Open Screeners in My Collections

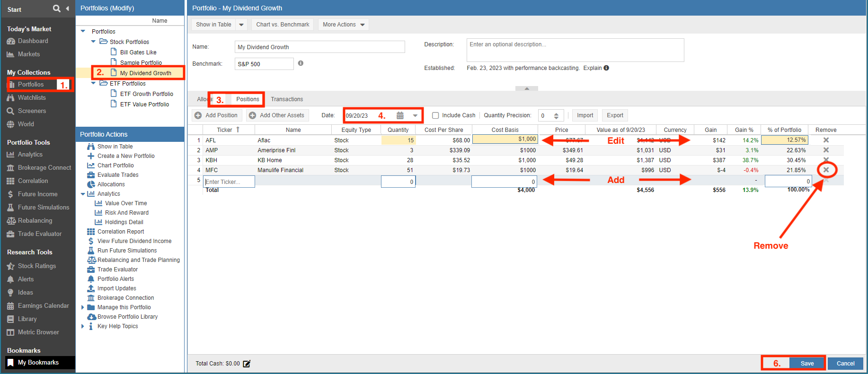[x=32, y=111]
